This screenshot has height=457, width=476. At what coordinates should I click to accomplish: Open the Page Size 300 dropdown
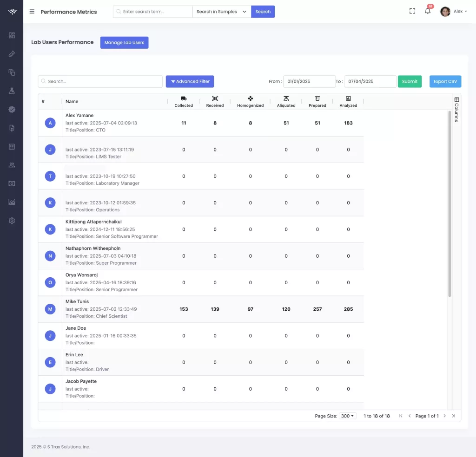348,416
